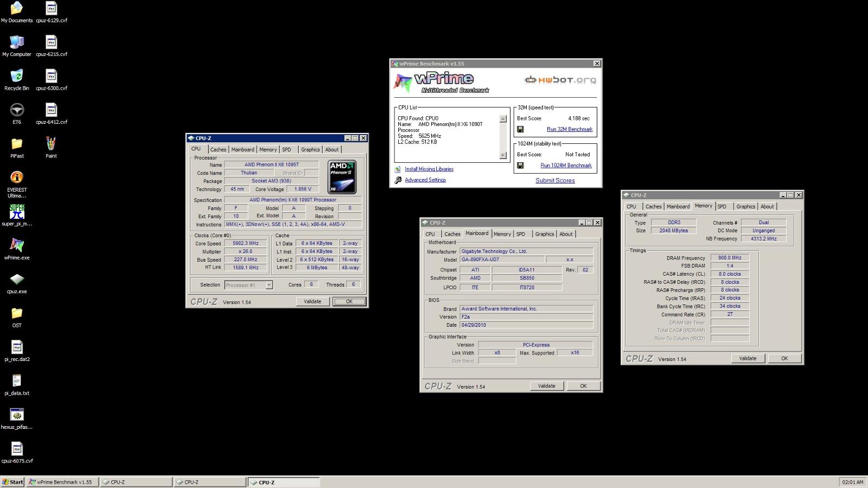The height and width of the screenshot is (488, 868).
Task: Switch to wPrime Benchmark taskbar button
Action: pos(62,482)
